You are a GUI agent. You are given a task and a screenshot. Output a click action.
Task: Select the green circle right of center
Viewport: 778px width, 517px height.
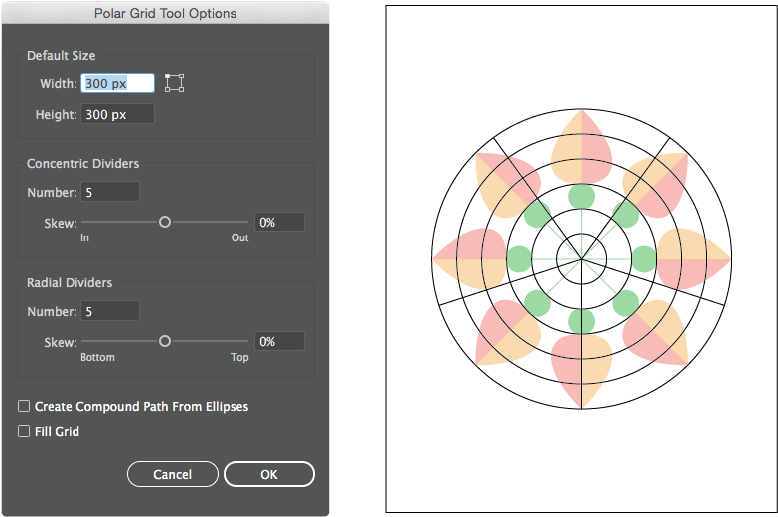click(644, 259)
